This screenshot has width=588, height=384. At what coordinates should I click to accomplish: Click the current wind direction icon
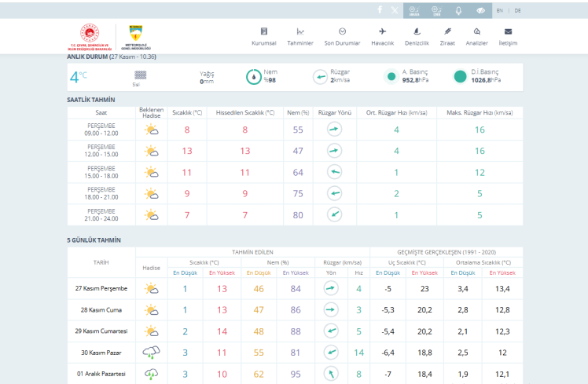[x=321, y=77]
